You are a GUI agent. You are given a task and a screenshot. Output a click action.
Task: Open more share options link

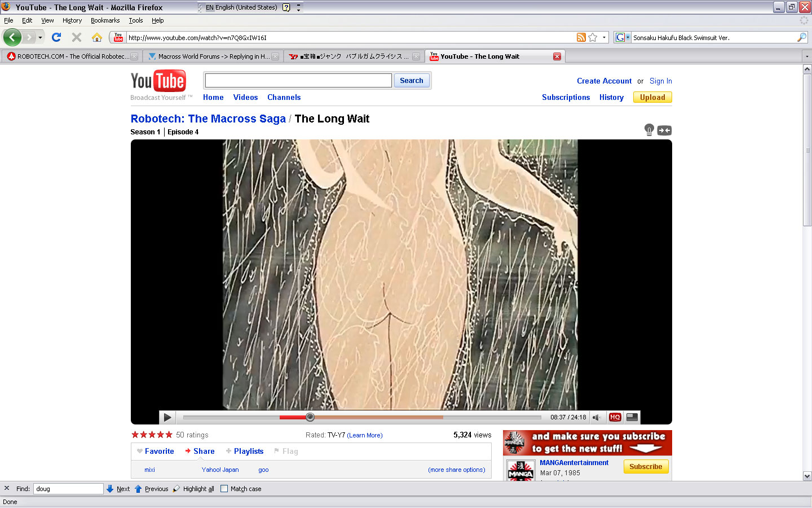[457, 470]
